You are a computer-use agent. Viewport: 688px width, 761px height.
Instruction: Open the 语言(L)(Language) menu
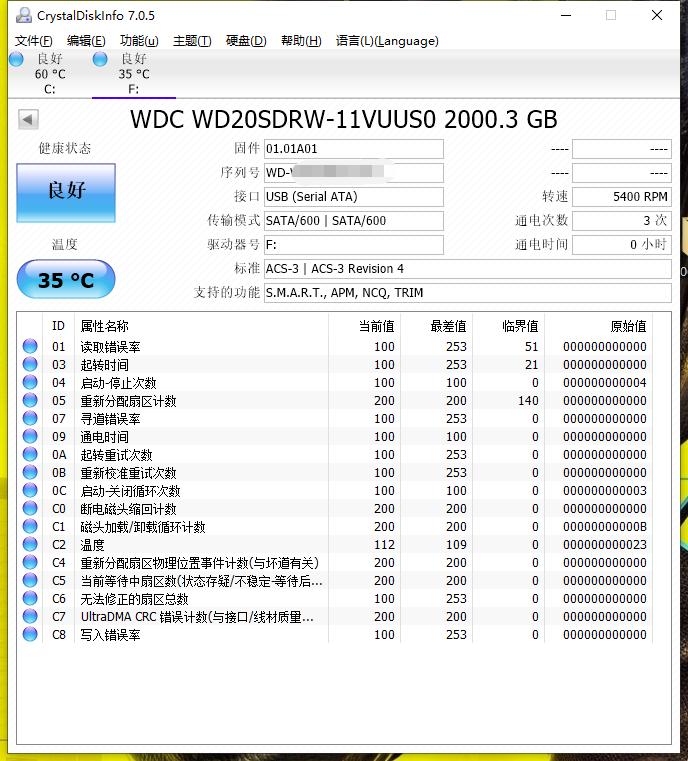click(387, 41)
